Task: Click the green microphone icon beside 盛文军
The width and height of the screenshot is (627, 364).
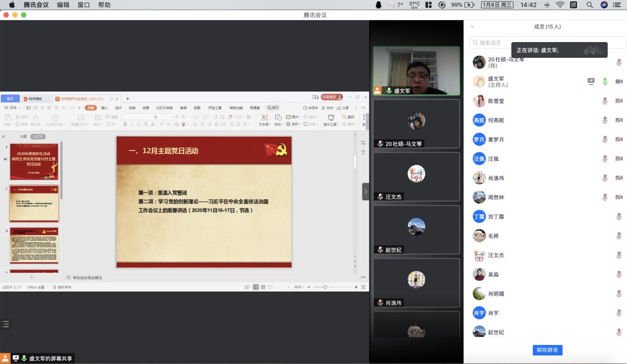Action: point(605,81)
